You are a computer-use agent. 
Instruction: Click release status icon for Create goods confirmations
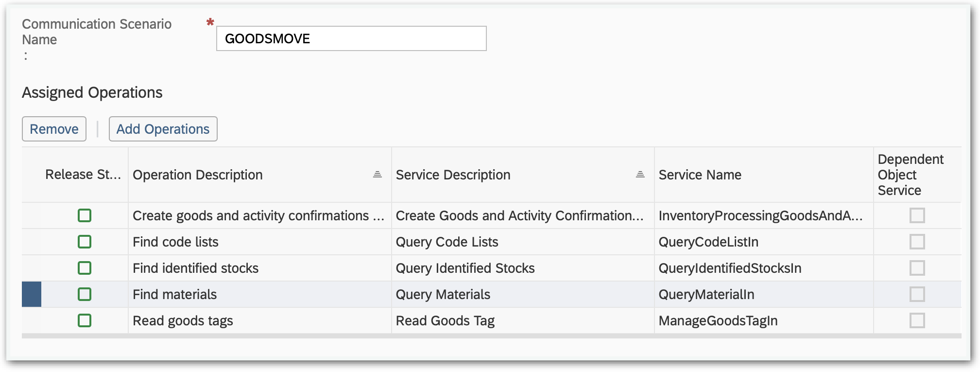[x=85, y=215]
